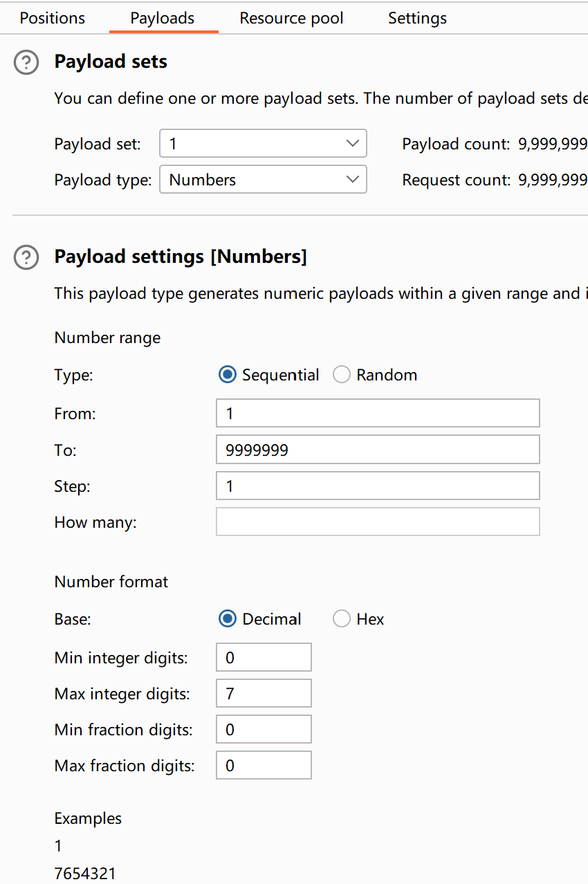Screen dimensions: 588x884
Task: Click the To value field
Action: pos(378,450)
